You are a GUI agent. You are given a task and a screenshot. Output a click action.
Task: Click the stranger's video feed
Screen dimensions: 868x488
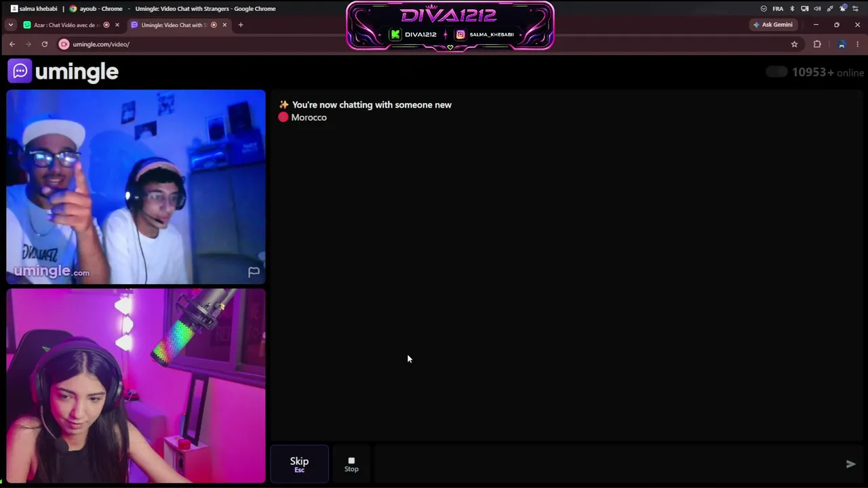[136, 186]
